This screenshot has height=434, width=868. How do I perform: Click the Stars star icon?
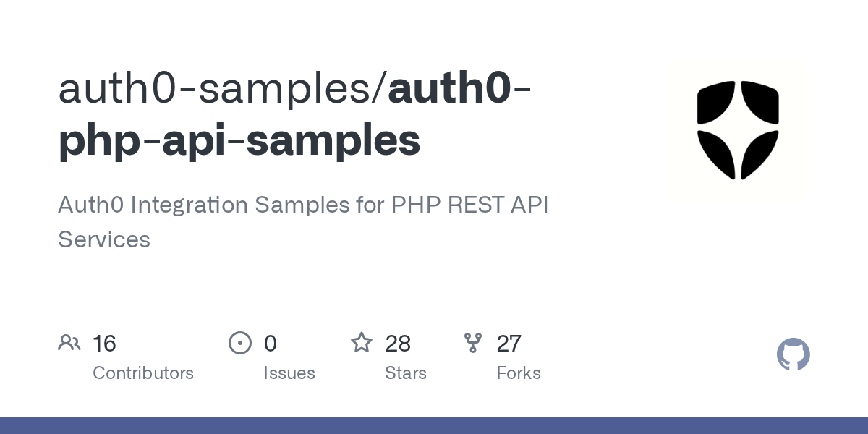pyautogui.click(x=362, y=343)
